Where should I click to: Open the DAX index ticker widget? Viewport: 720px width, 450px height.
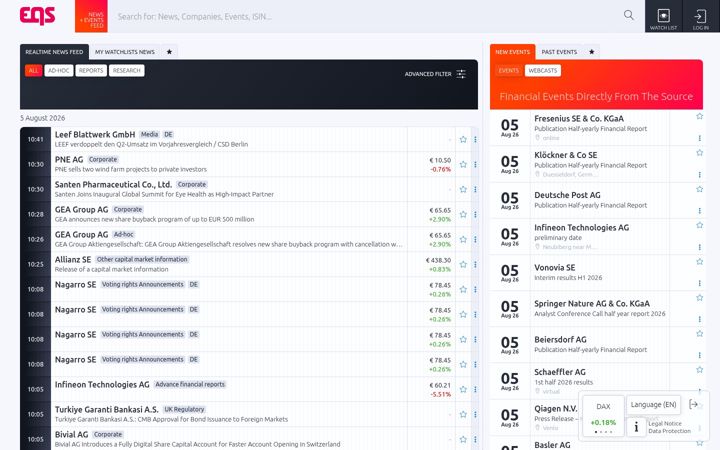click(603, 416)
